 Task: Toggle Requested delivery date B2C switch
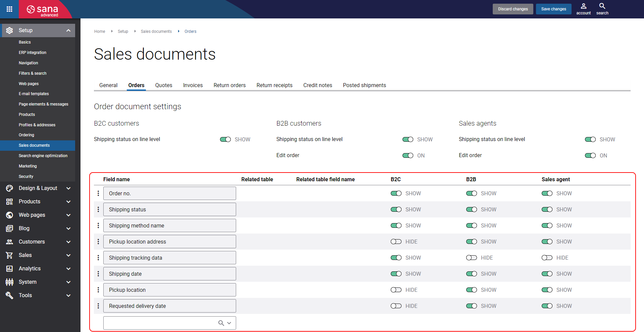click(x=396, y=306)
